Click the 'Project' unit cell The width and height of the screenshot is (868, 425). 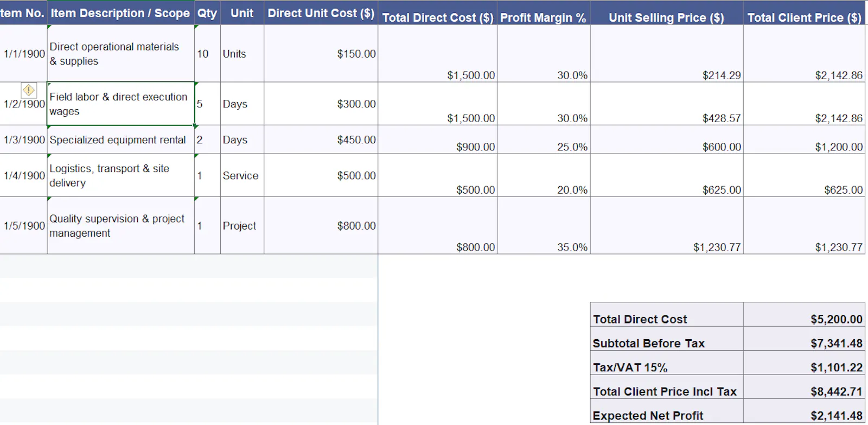pos(242,225)
